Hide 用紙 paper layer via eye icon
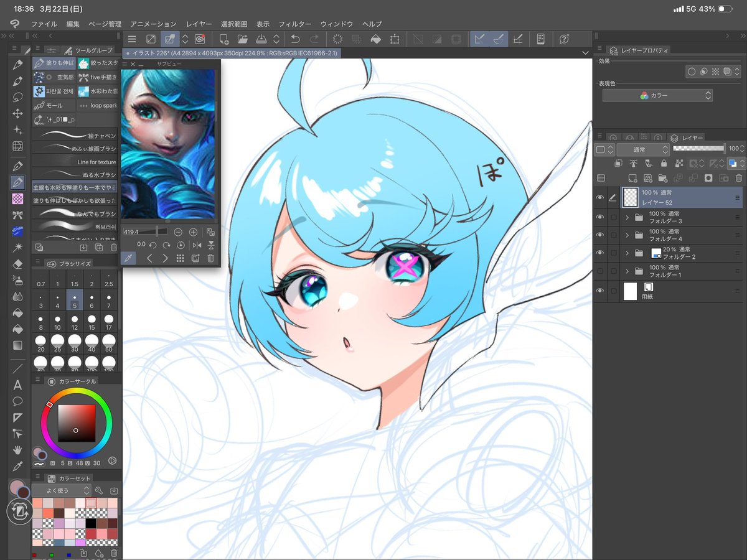 tap(600, 291)
